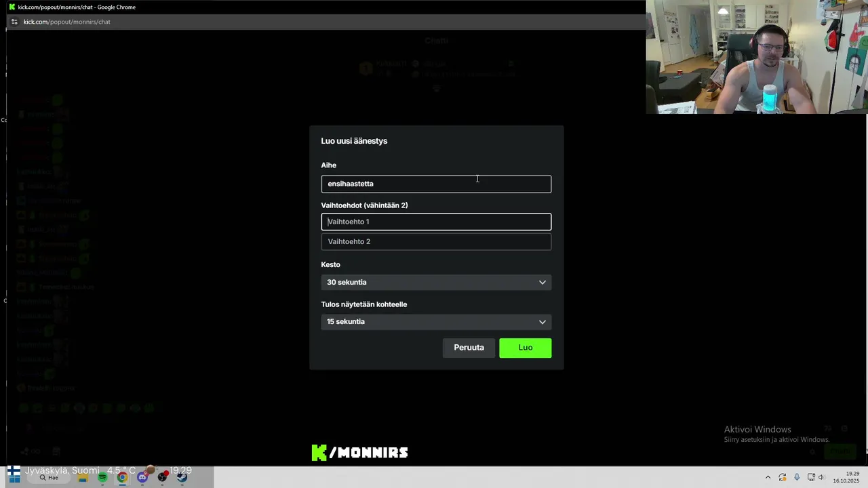
Task: Open Spotify from the taskbar
Action: [102, 477]
